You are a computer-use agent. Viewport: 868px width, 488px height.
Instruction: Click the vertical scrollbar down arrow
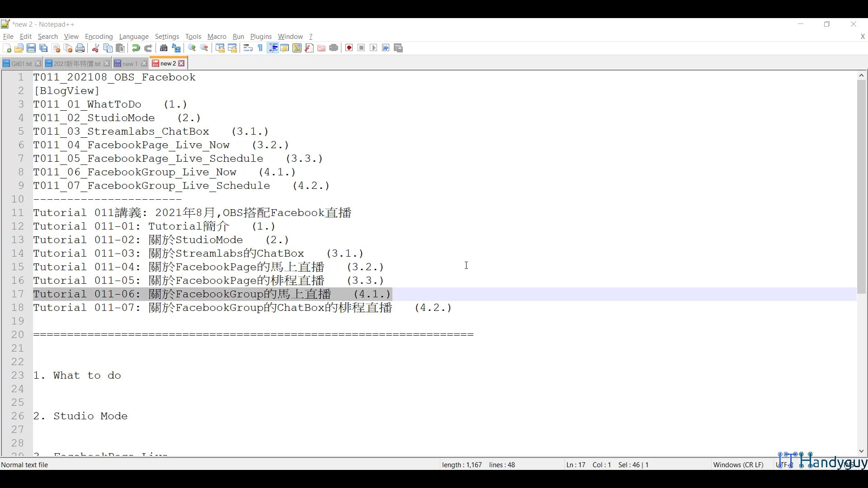tap(861, 451)
